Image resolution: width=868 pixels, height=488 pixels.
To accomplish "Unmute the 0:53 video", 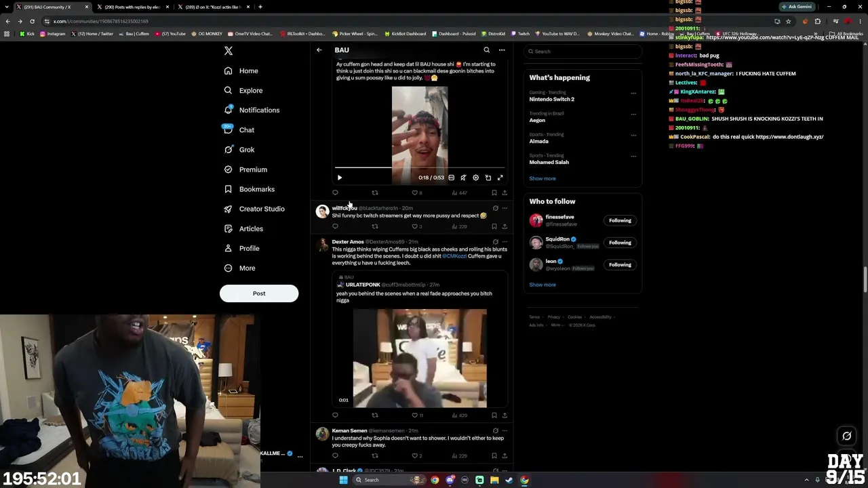I will pos(463,178).
